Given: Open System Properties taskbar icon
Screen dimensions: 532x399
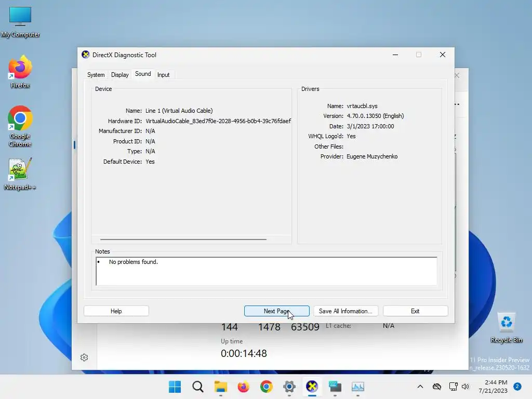Looking at the screenshot, I should [335, 387].
